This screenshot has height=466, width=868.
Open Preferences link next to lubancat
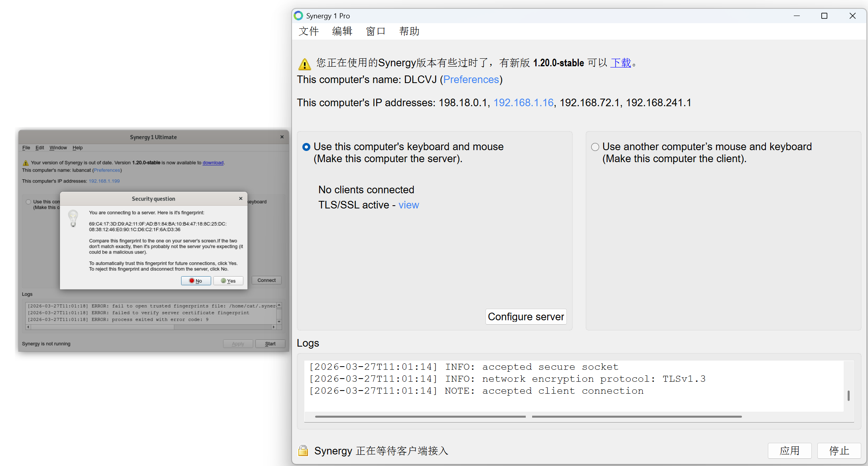click(x=107, y=171)
